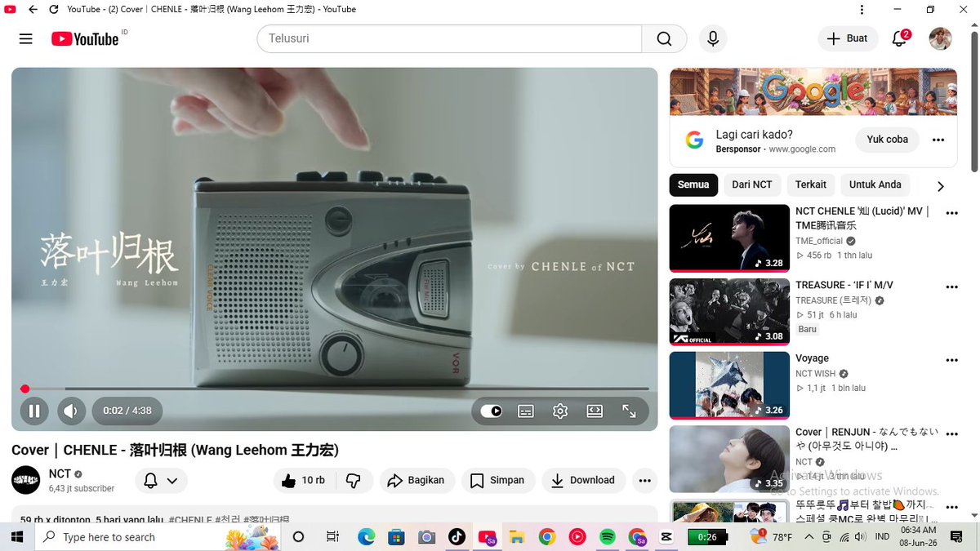
Task: Click the Download button
Action: tap(583, 481)
